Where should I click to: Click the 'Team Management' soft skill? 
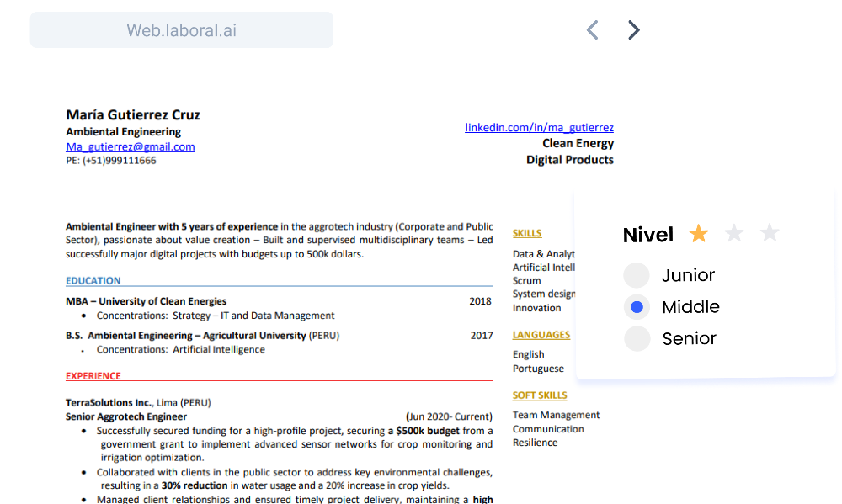(x=556, y=415)
